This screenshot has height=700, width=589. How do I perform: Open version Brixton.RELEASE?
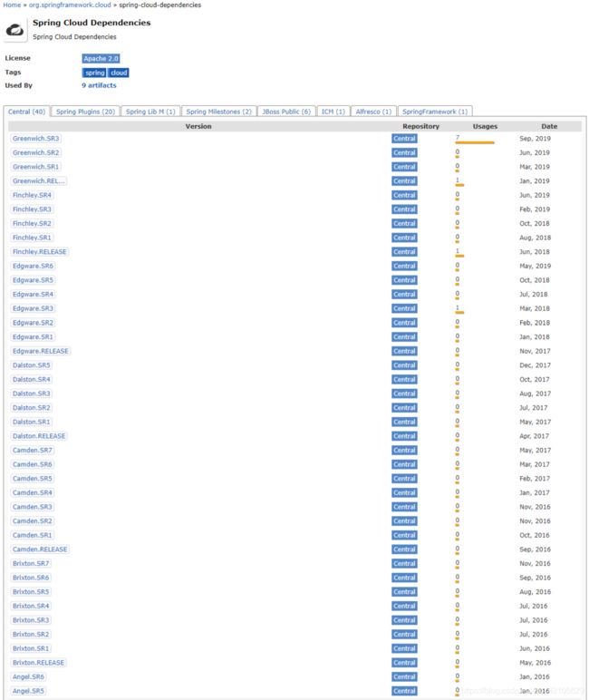click(x=39, y=663)
